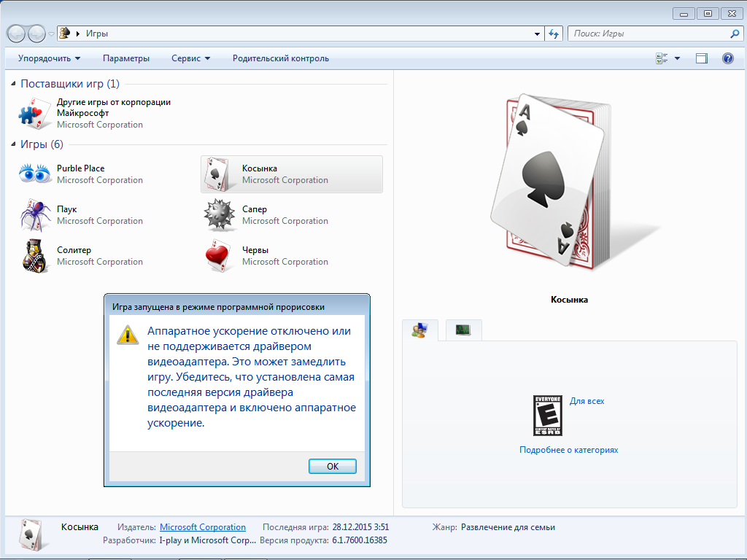Screen dimensions: 747x560
Task: Click the Паук game name
Action: 66,209
